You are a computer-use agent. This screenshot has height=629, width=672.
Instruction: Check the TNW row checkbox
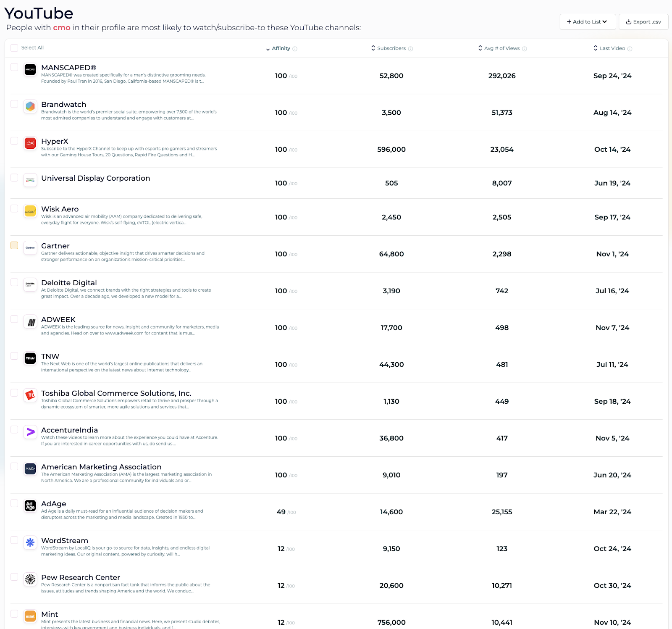coord(14,356)
